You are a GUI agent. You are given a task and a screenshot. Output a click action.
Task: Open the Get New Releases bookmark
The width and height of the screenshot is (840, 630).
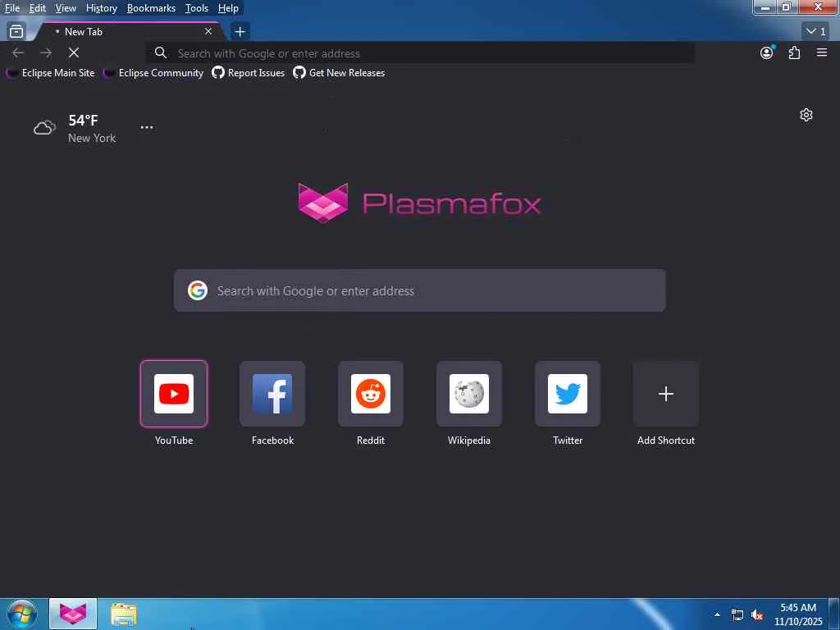(339, 73)
